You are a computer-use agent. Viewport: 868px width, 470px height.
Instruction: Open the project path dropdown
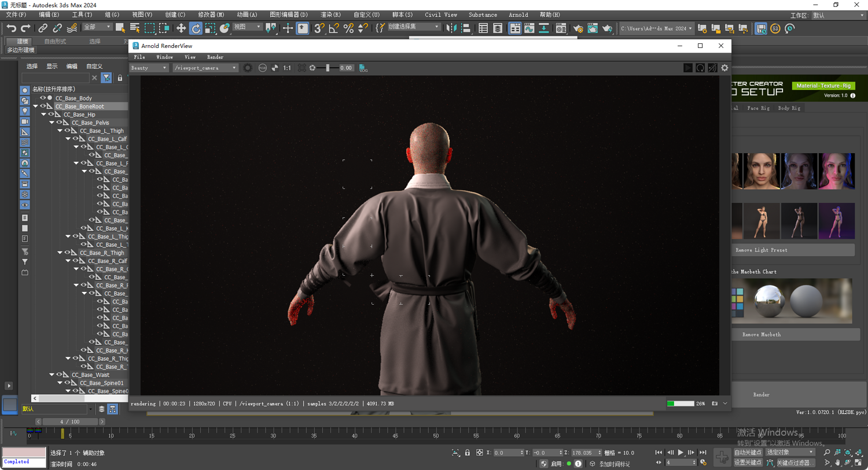coord(656,28)
